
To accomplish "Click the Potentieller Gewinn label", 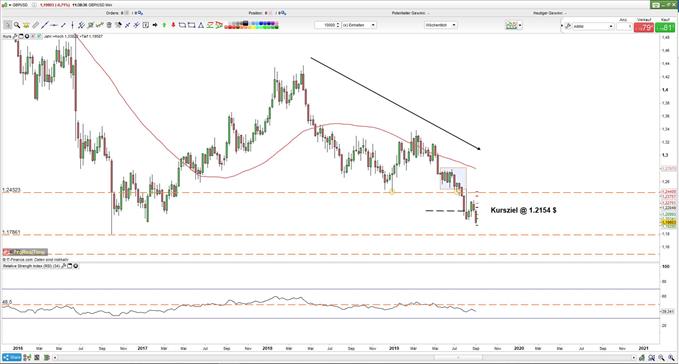I will pos(408,13).
